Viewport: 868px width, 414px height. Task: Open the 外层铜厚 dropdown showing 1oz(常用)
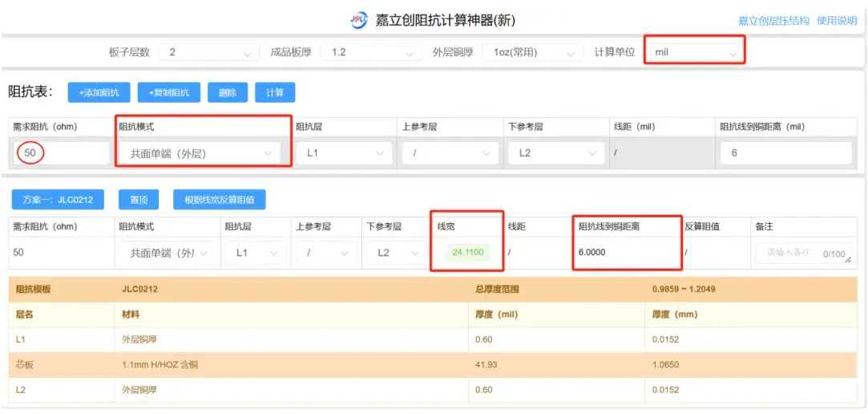[532, 53]
